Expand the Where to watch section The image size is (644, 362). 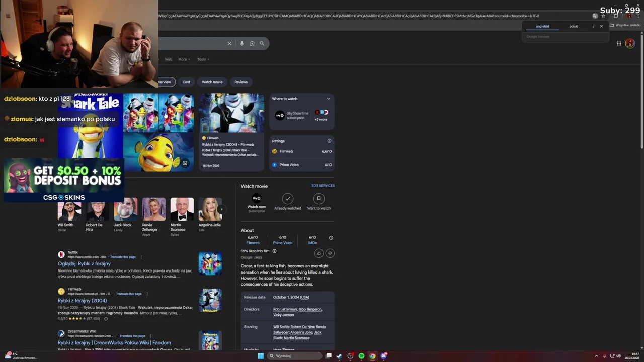(x=328, y=99)
